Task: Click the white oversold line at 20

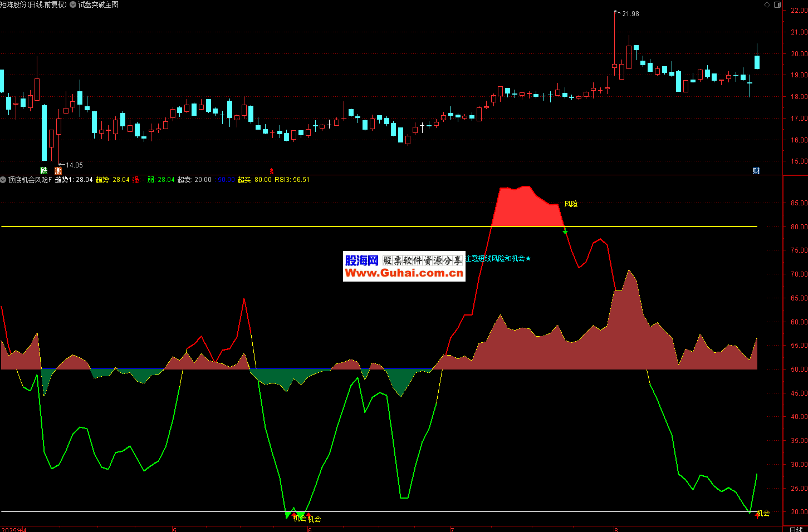Action: [379, 511]
